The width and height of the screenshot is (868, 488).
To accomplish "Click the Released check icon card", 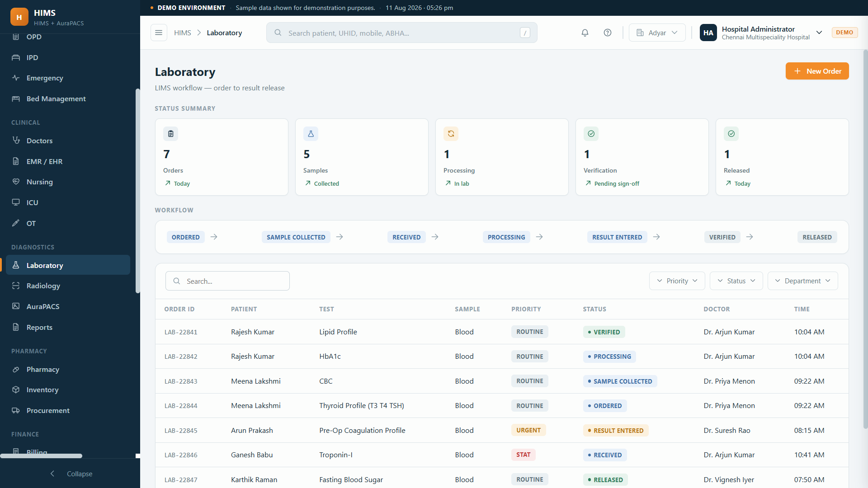I will [731, 134].
